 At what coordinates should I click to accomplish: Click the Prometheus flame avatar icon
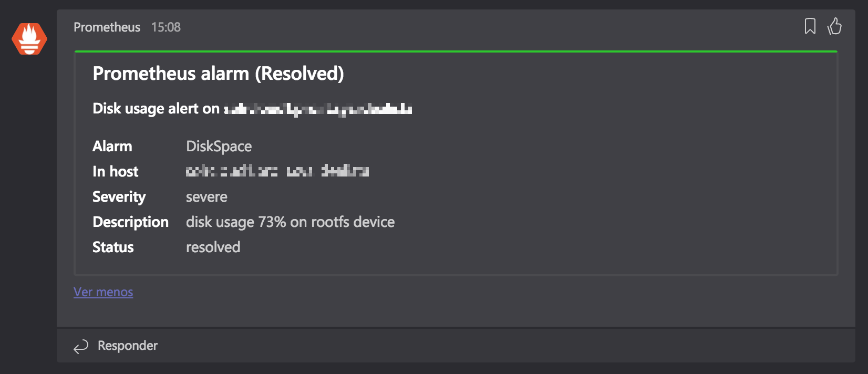29,39
